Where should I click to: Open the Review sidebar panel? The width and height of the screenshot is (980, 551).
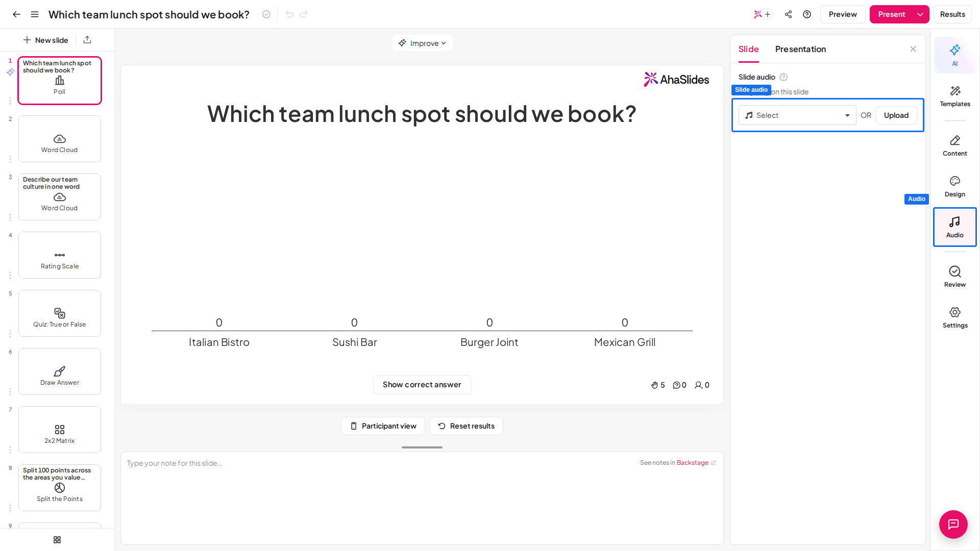(x=954, y=277)
